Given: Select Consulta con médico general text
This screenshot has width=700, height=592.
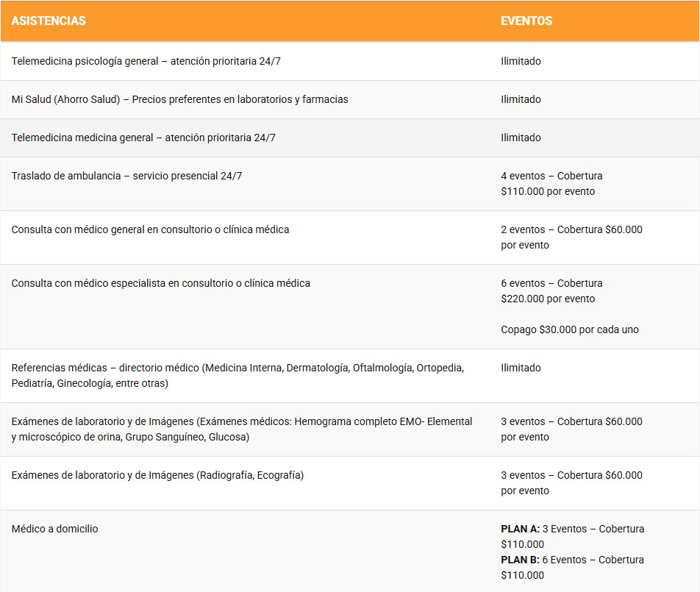Looking at the screenshot, I should (150, 229).
